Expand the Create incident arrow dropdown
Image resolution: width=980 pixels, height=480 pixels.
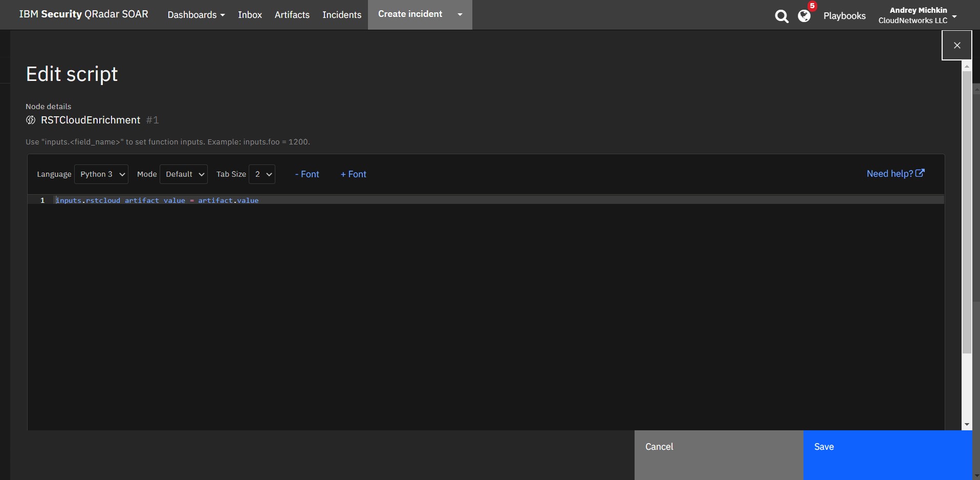tap(460, 14)
